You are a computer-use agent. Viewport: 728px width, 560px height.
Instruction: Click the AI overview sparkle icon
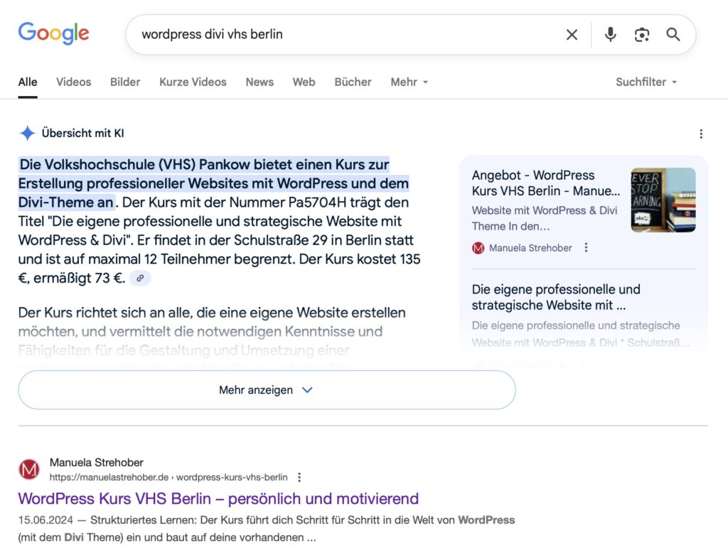click(28, 133)
